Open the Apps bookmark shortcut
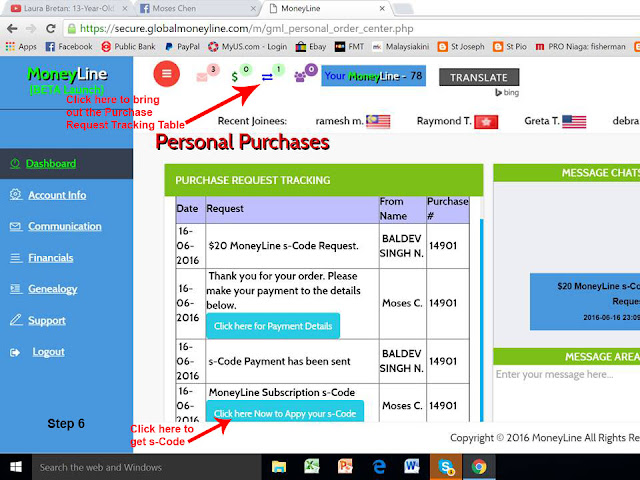 pos(21,47)
